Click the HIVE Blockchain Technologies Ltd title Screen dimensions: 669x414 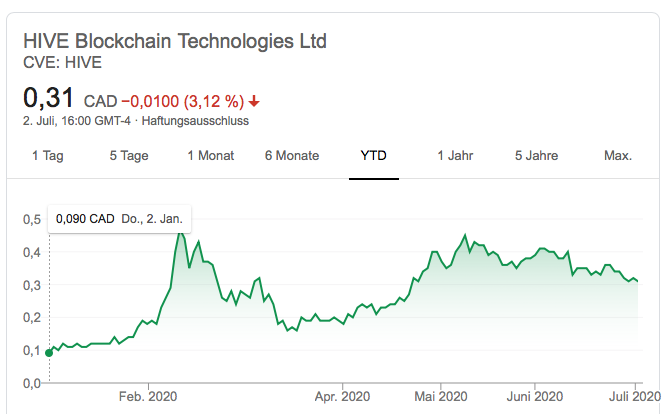(x=175, y=42)
